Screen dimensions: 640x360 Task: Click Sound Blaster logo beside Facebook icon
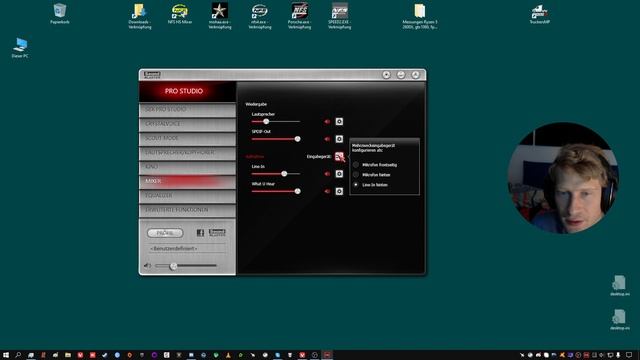(217, 233)
